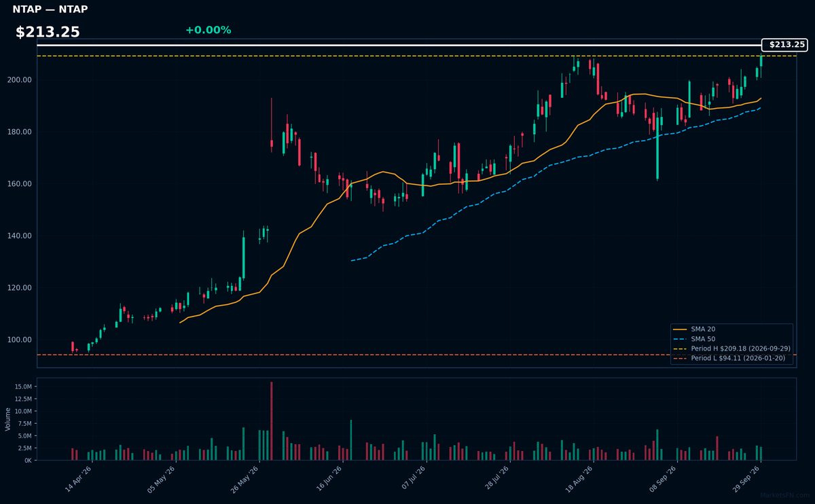Click the 15.0M volume axis label

click(x=23, y=386)
